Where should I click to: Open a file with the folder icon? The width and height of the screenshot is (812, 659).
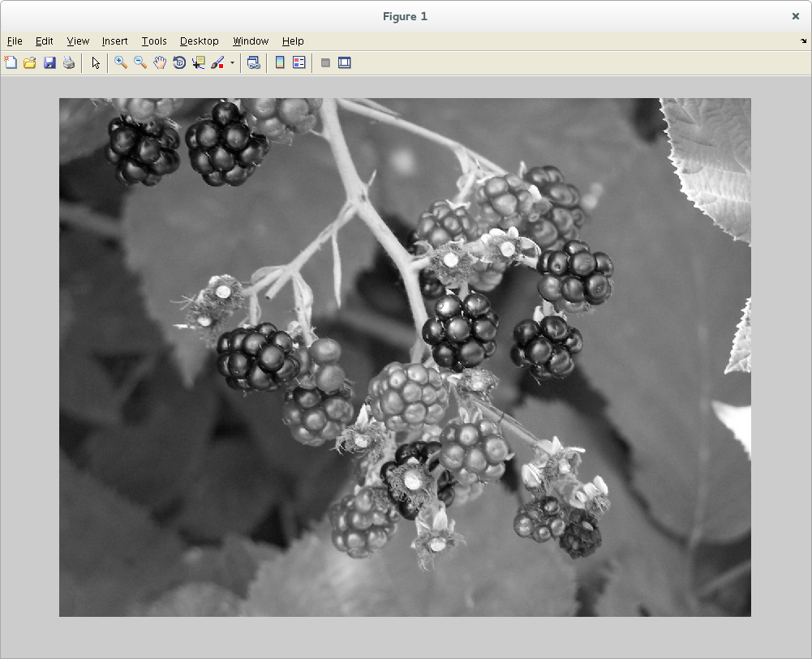pyautogui.click(x=30, y=62)
